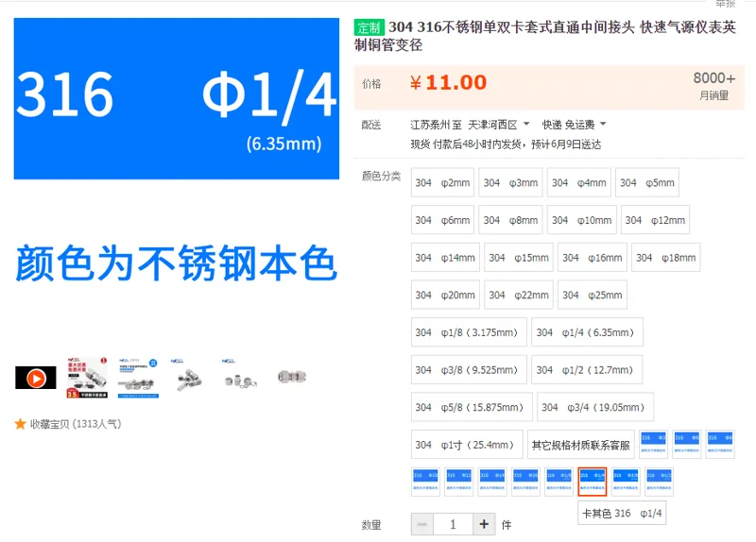This screenshot has width=756, height=542.
Task: Click the quantity input field
Action: pos(454,524)
